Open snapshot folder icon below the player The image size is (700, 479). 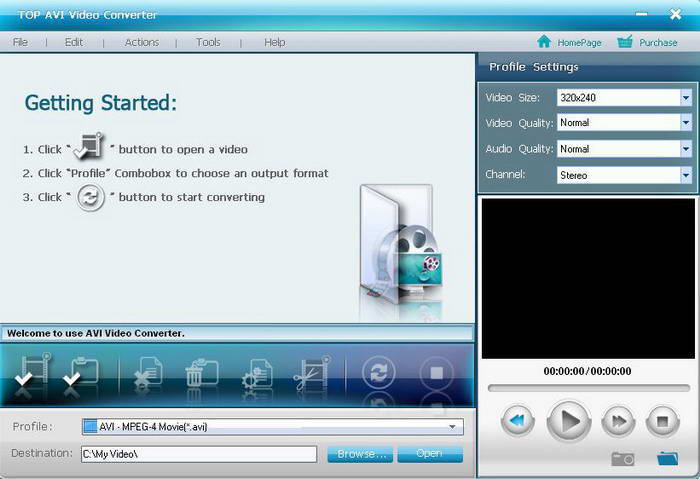tap(667, 458)
